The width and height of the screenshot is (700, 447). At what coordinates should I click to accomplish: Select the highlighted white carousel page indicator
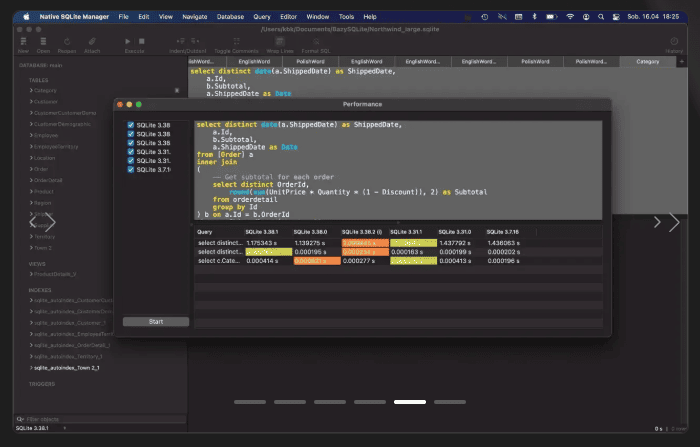(410, 402)
